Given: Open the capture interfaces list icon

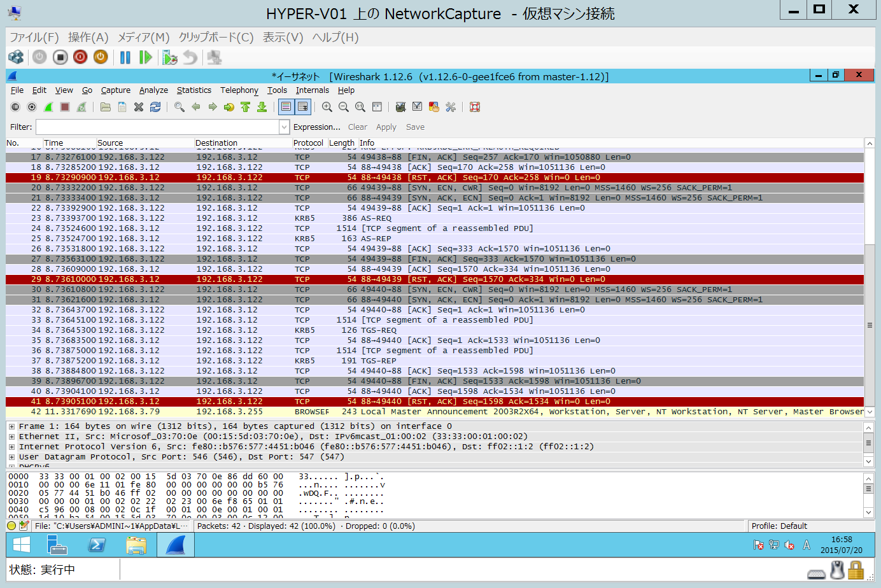Looking at the screenshot, I should pyautogui.click(x=15, y=107).
